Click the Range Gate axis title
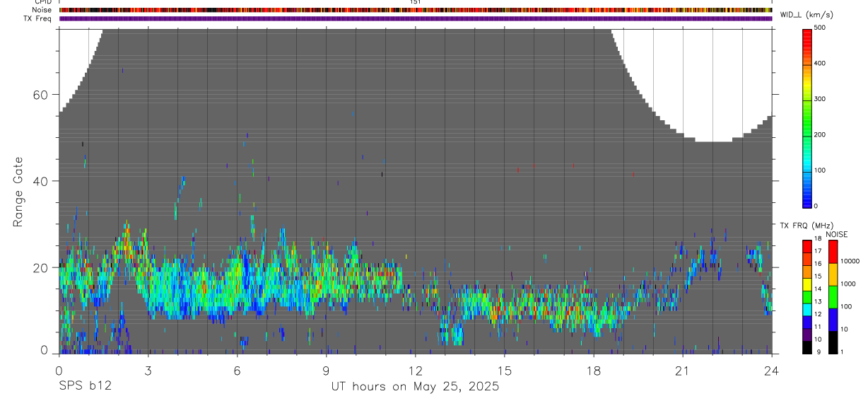 18,192
